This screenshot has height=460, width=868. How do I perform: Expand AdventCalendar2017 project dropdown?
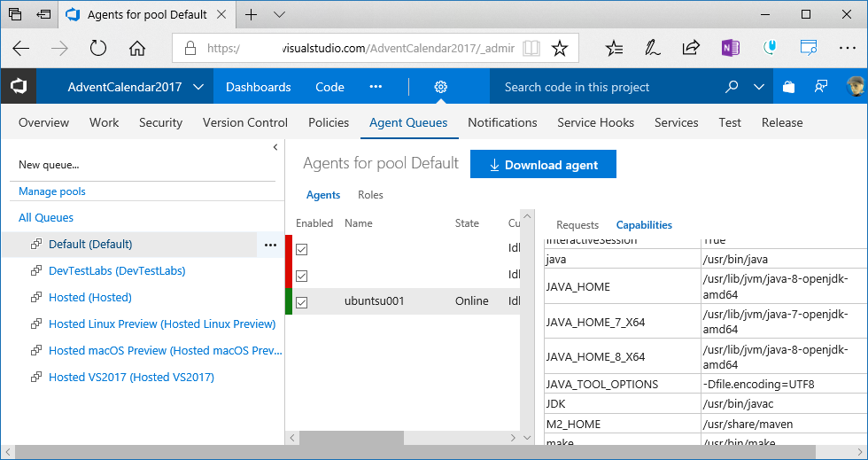(198, 87)
